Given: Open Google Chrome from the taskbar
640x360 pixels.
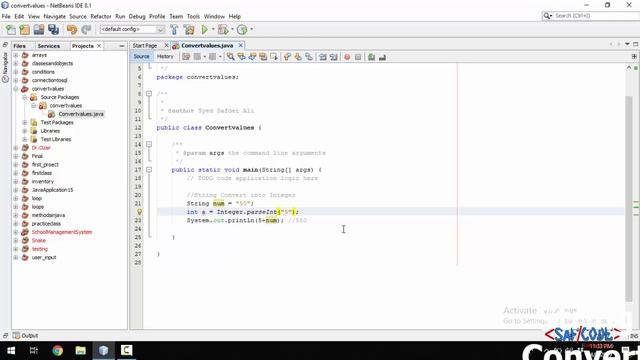Looking at the screenshot, I should point(58,350).
